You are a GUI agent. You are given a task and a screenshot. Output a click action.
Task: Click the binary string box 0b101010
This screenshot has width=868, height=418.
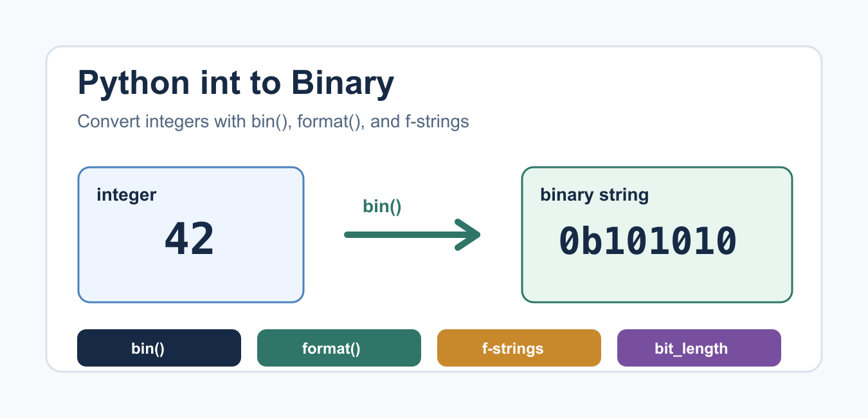click(x=656, y=235)
